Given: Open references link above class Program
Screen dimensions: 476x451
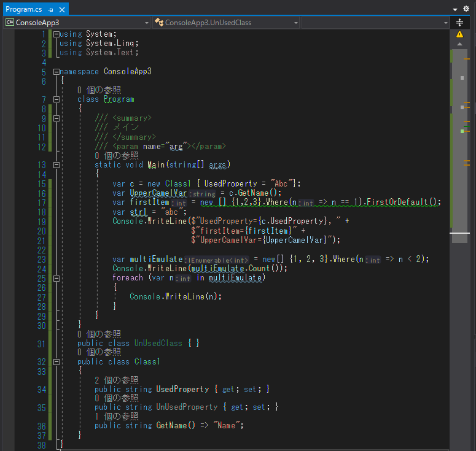Looking at the screenshot, I should point(99,90).
